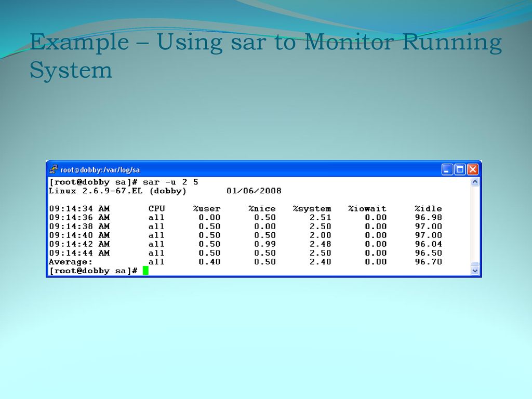
Task: Click the scrollbar thumb above the down arrow
Action: [x=475, y=264]
